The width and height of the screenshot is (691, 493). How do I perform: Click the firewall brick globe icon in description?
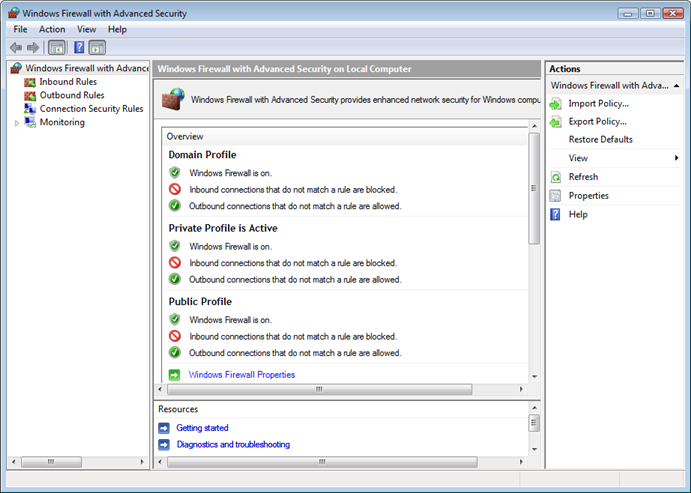coord(173,99)
